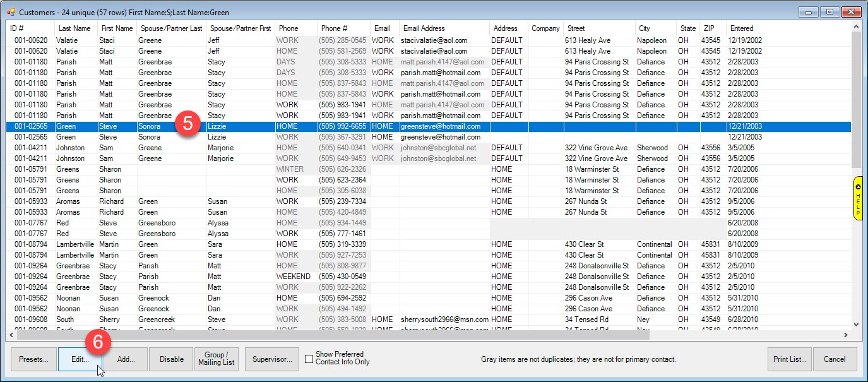Open the Supervisor options
Screen dimensions: 868x382
point(271,359)
